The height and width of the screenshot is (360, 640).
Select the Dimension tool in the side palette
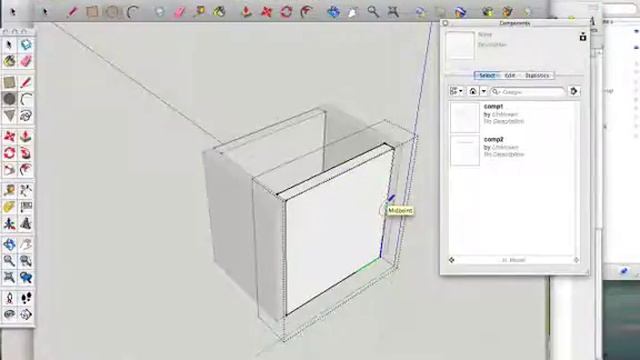26,190
